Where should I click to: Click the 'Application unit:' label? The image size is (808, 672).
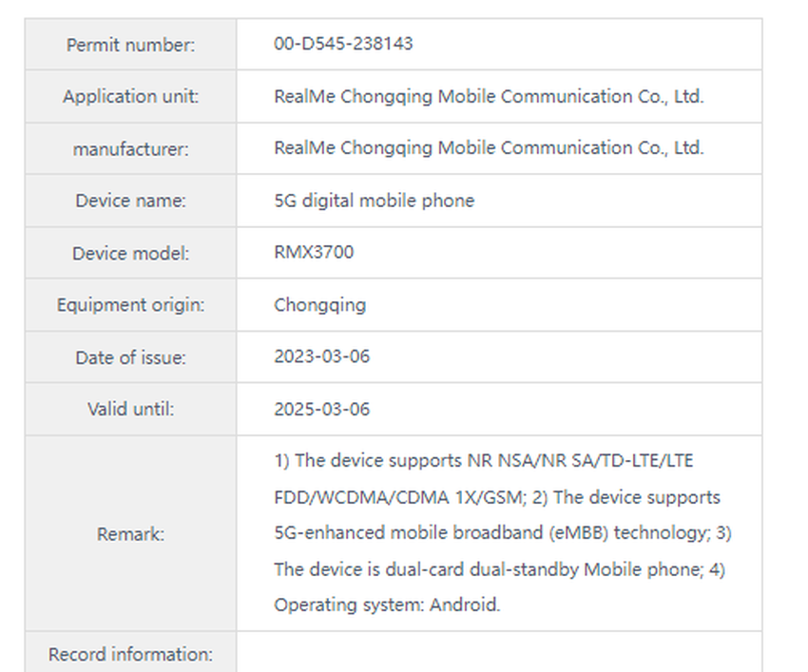130,96
